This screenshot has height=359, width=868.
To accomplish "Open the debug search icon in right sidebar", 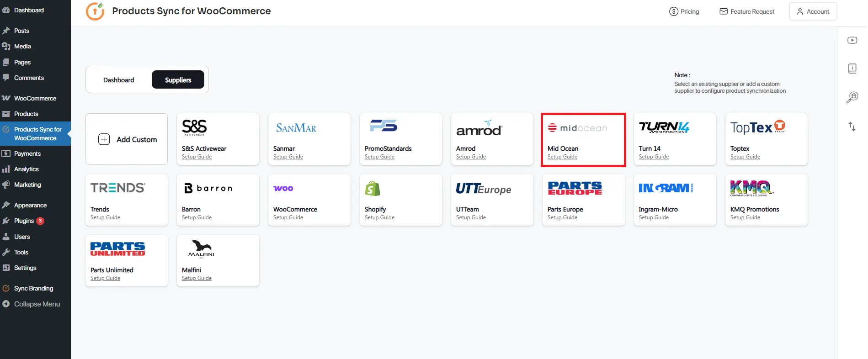I will pyautogui.click(x=852, y=97).
